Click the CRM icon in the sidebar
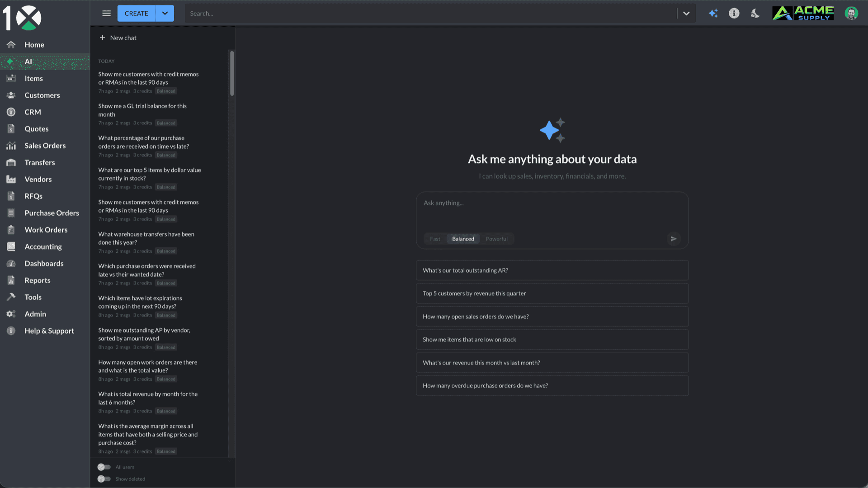Image resolution: width=868 pixels, height=488 pixels. pos(11,112)
